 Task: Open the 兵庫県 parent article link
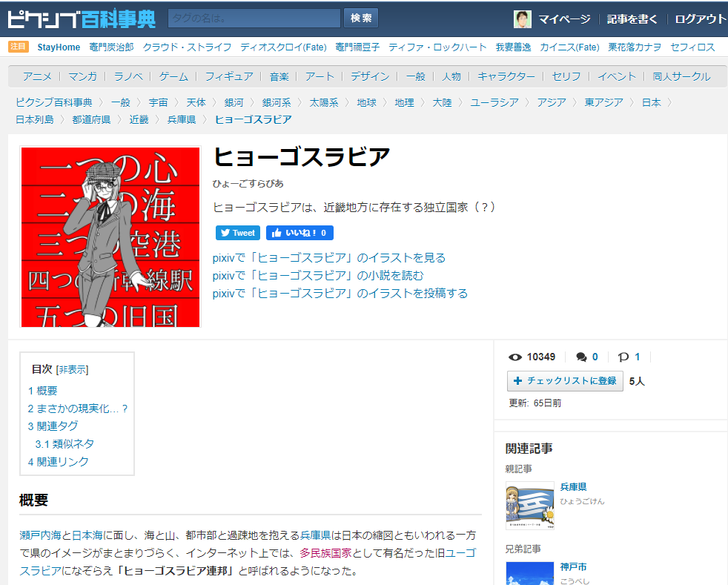pyautogui.click(x=572, y=487)
